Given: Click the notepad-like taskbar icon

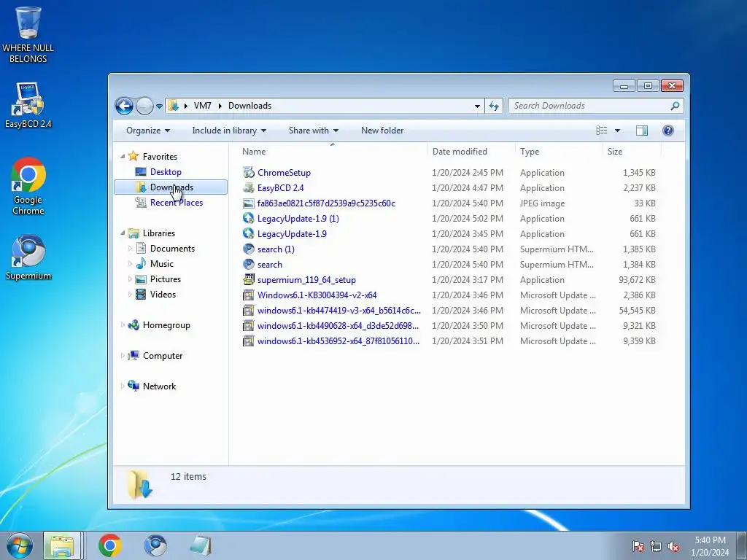Looking at the screenshot, I should click(201, 545).
